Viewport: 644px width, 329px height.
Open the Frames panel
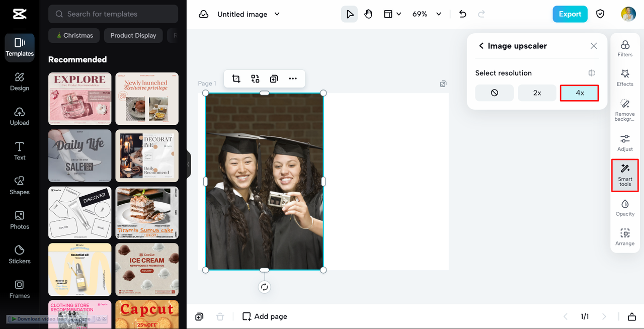[20, 289]
